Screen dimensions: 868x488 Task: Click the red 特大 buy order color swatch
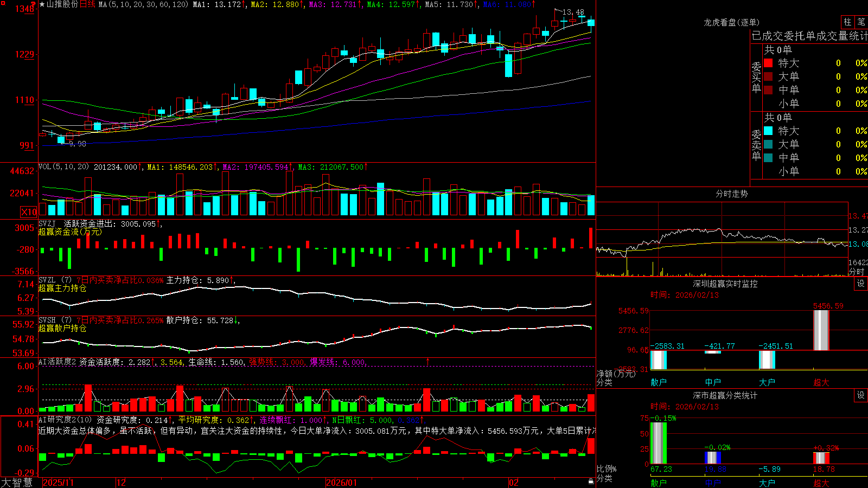tap(768, 63)
